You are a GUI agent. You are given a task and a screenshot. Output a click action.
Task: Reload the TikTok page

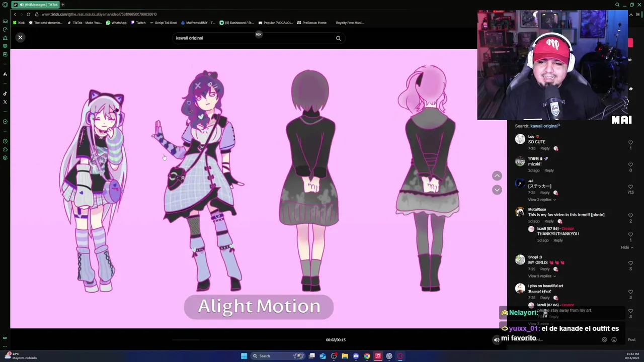point(28,14)
